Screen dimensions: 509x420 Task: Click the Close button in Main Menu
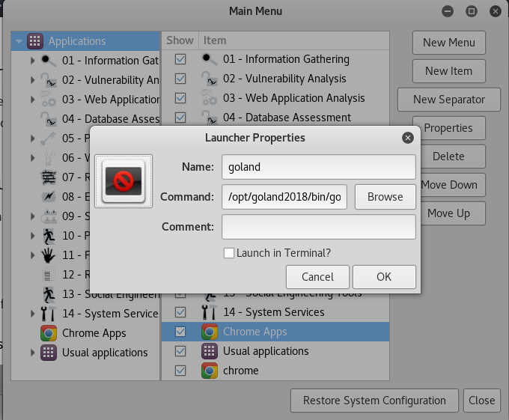[482, 401]
